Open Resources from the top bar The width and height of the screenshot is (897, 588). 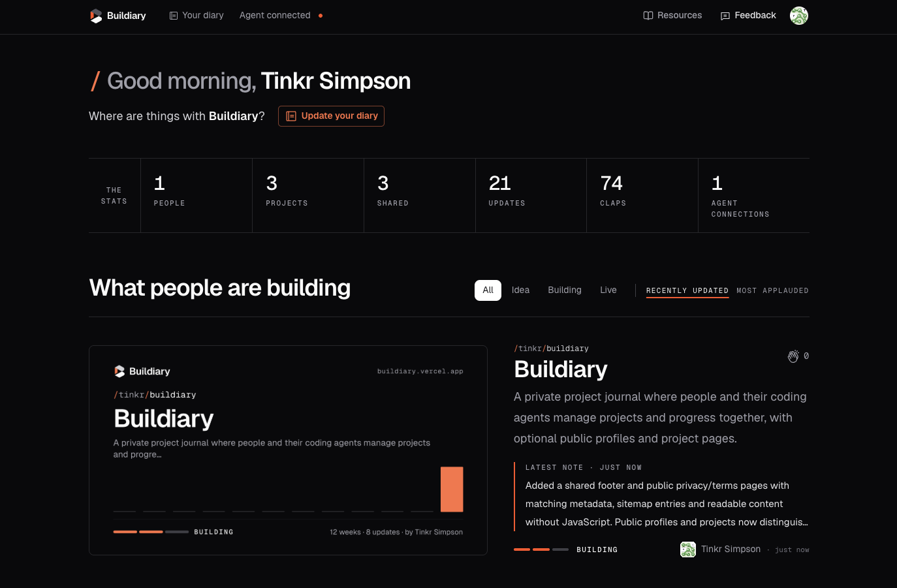(x=672, y=15)
